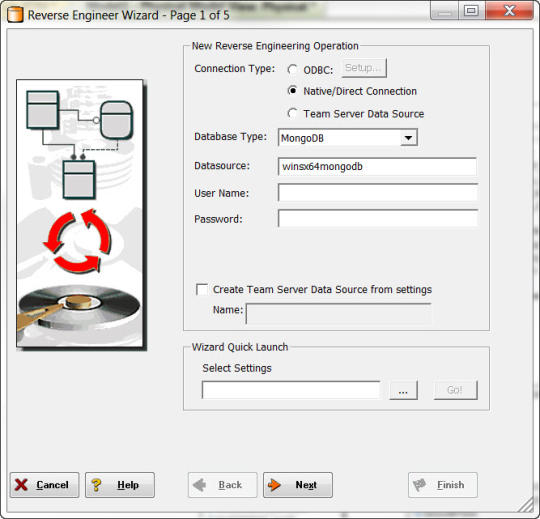Click the Wizard Quick Launch group title
Screen dimensions: 540x519
coord(240,347)
